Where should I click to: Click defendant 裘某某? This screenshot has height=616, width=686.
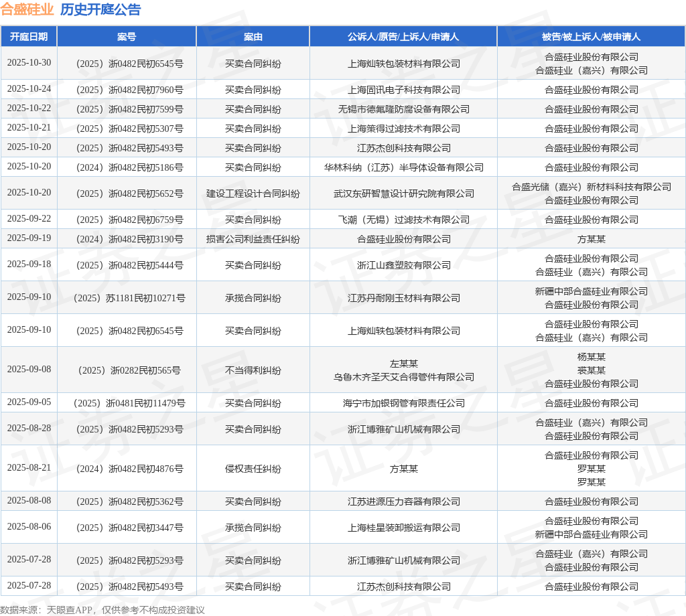[591, 370]
